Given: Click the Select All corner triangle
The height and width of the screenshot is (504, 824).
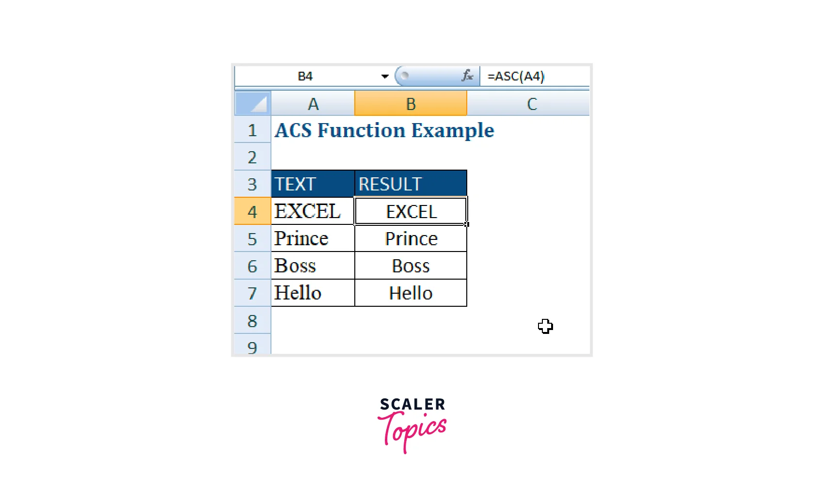Looking at the screenshot, I should tap(253, 103).
